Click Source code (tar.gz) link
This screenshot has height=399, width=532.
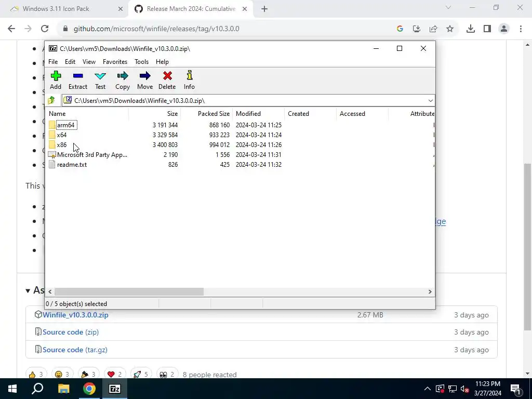75,350
